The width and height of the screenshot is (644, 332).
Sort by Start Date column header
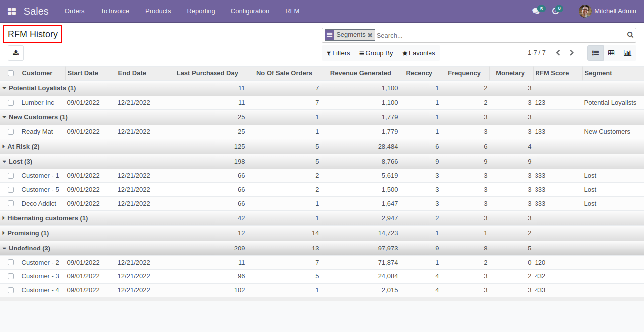(x=91, y=73)
